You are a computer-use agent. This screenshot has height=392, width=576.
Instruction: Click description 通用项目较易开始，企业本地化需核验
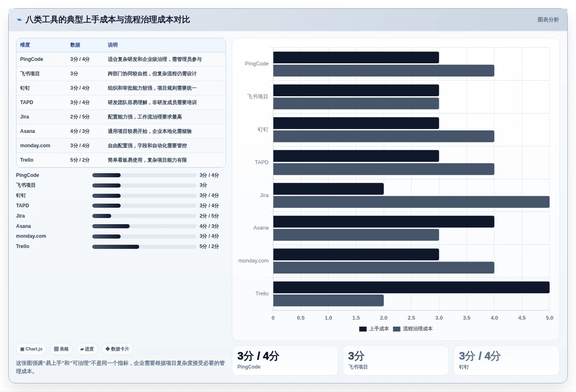(x=150, y=131)
